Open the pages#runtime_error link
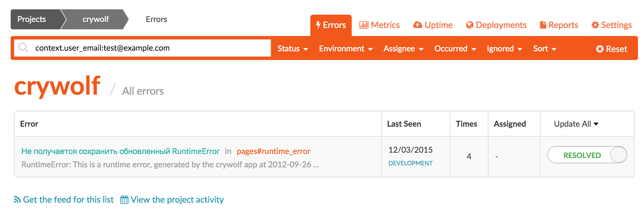 click(273, 151)
